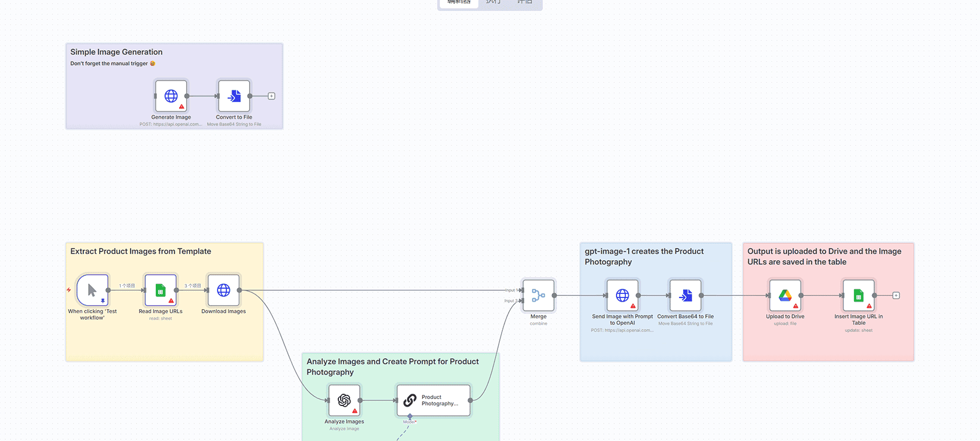This screenshot has width=980, height=441.
Task: Open the Merge combine node
Action: (538, 296)
